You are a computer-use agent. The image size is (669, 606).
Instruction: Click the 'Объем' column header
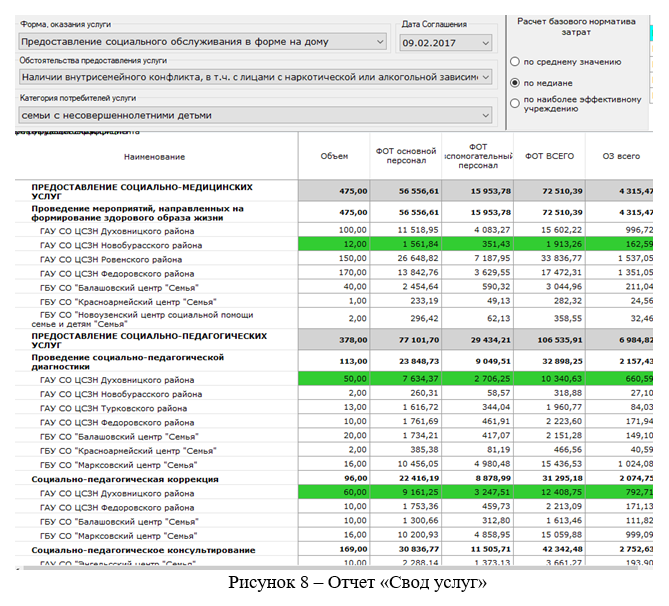point(334,157)
